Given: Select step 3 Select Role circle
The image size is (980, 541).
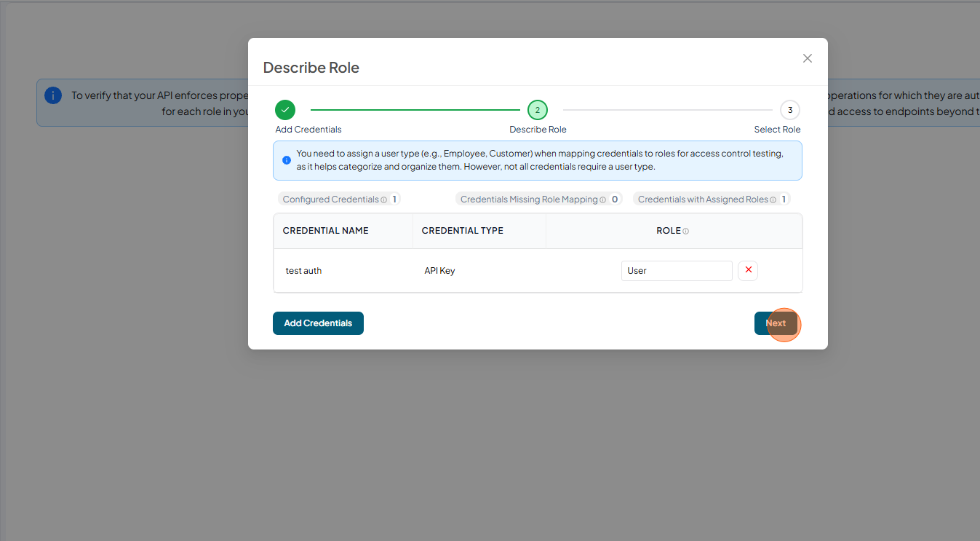Looking at the screenshot, I should pyautogui.click(x=790, y=110).
